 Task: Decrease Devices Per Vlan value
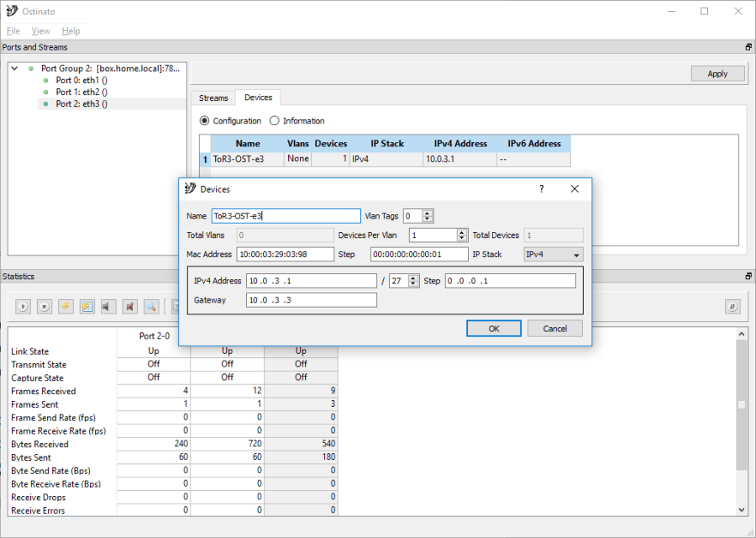click(x=462, y=239)
